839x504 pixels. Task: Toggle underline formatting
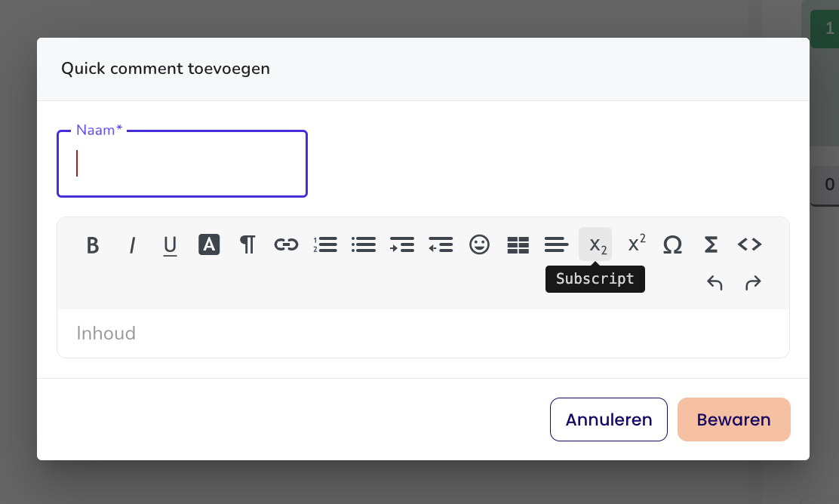click(x=171, y=244)
